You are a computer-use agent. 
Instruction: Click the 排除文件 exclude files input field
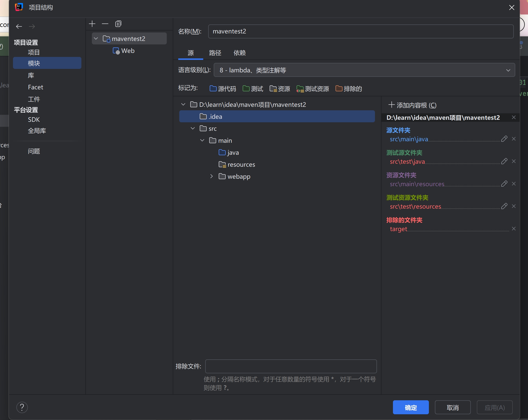291,366
